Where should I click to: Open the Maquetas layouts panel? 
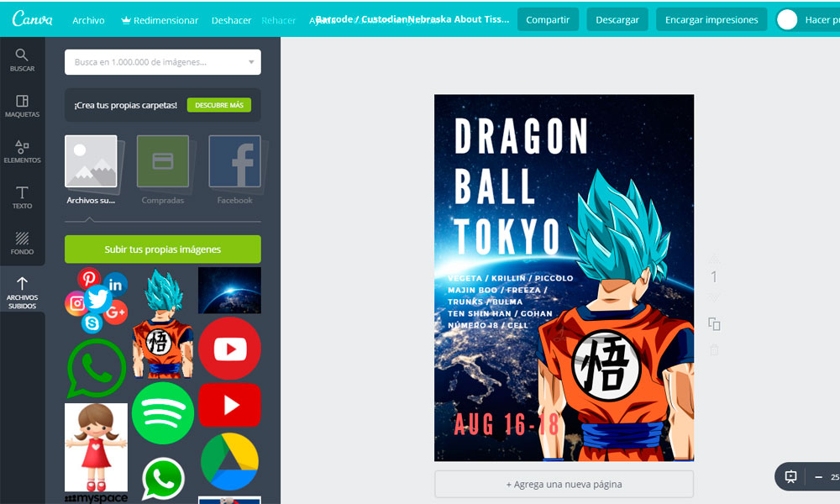(x=22, y=106)
